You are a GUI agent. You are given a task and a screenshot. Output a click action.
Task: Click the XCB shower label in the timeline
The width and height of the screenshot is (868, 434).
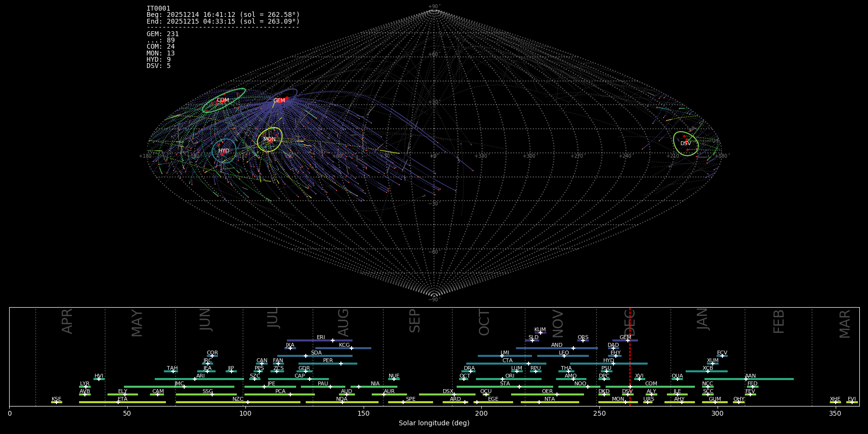tap(708, 368)
